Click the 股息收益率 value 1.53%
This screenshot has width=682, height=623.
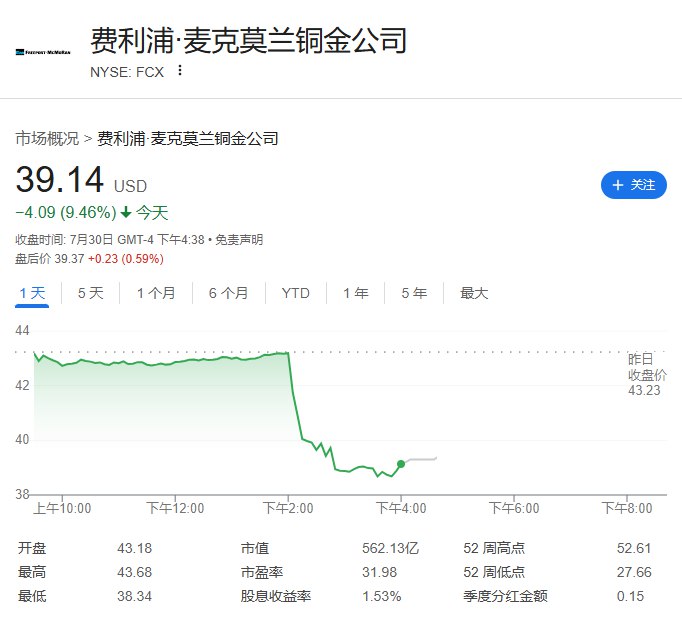(381, 596)
